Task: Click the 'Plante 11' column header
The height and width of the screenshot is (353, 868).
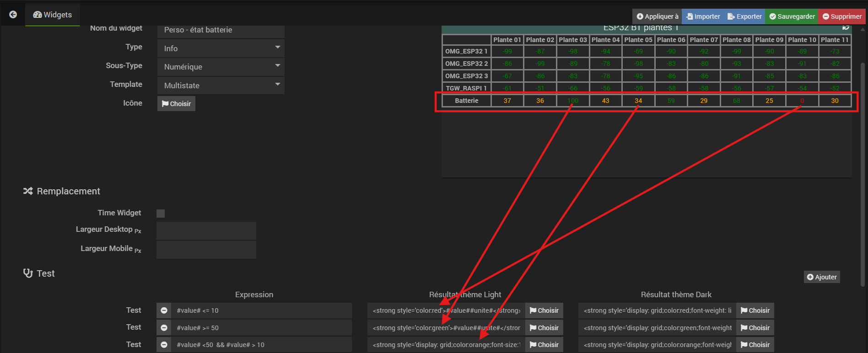Action: pos(835,40)
